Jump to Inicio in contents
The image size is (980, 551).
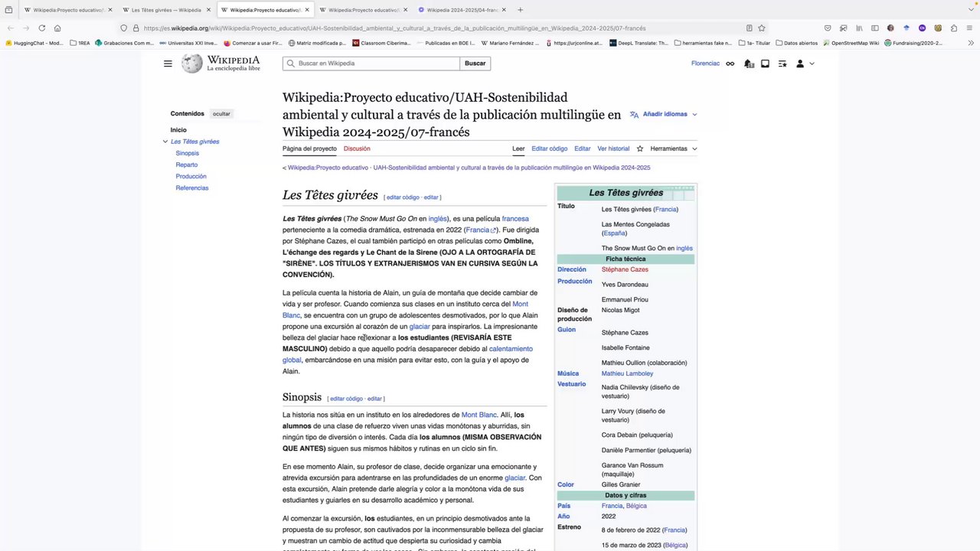[x=178, y=130]
